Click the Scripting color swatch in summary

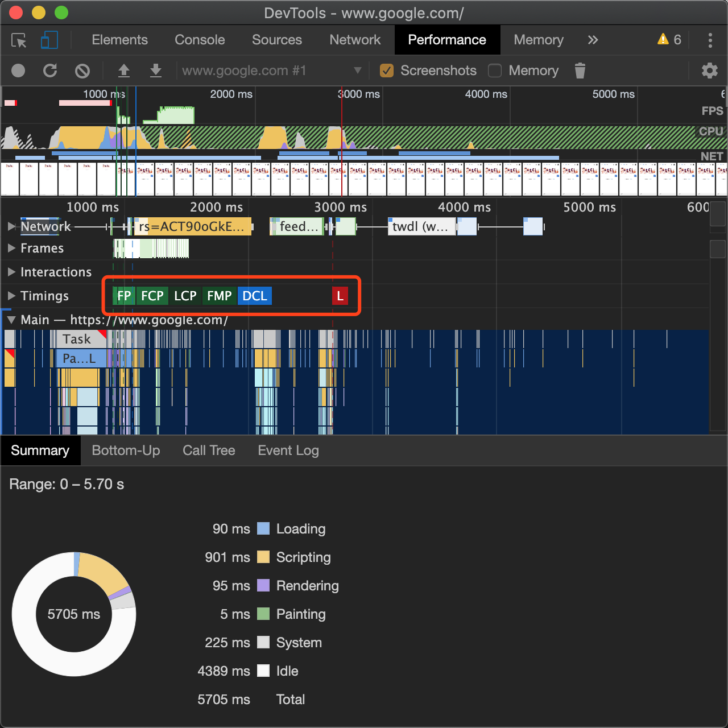pos(263,557)
